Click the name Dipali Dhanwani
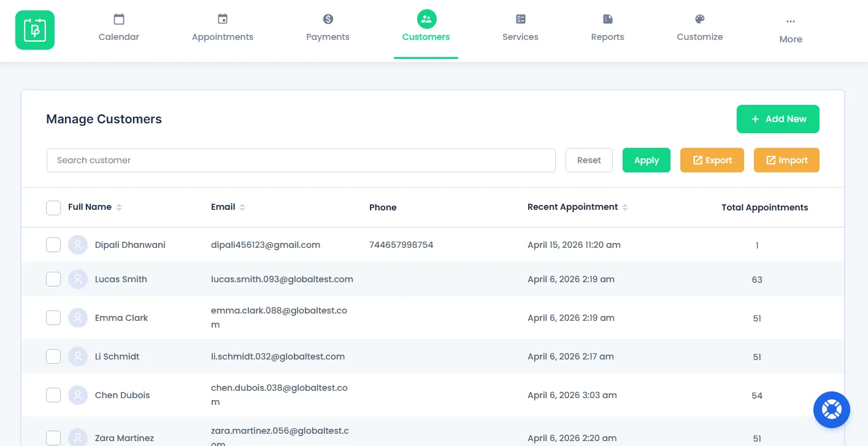The height and width of the screenshot is (446, 868). (130, 245)
